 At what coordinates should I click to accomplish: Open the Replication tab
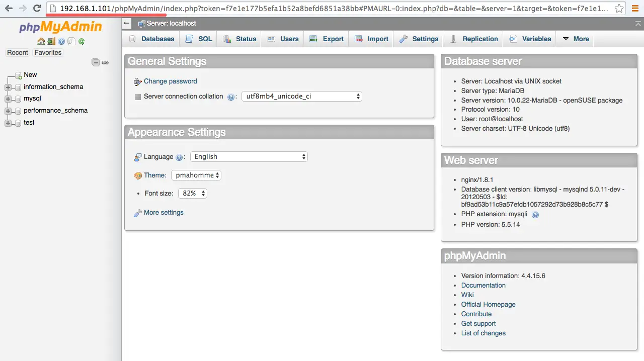[473, 39]
